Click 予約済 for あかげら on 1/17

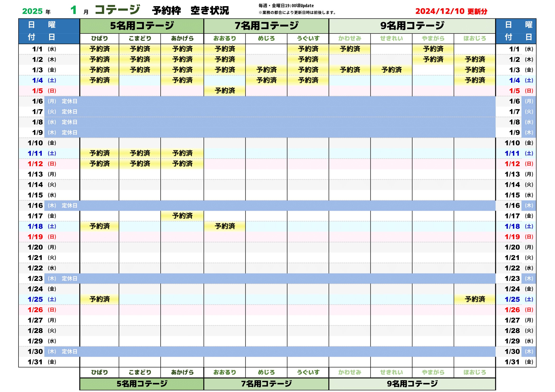[x=182, y=216]
